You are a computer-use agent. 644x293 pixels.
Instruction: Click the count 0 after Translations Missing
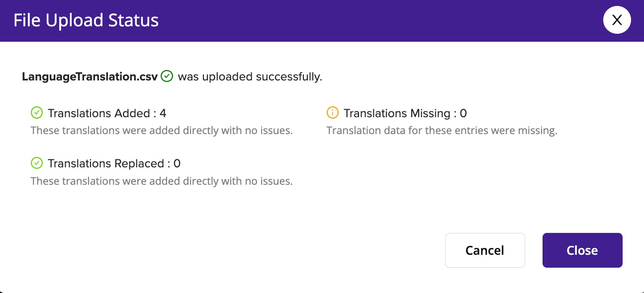[x=463, y=113]
